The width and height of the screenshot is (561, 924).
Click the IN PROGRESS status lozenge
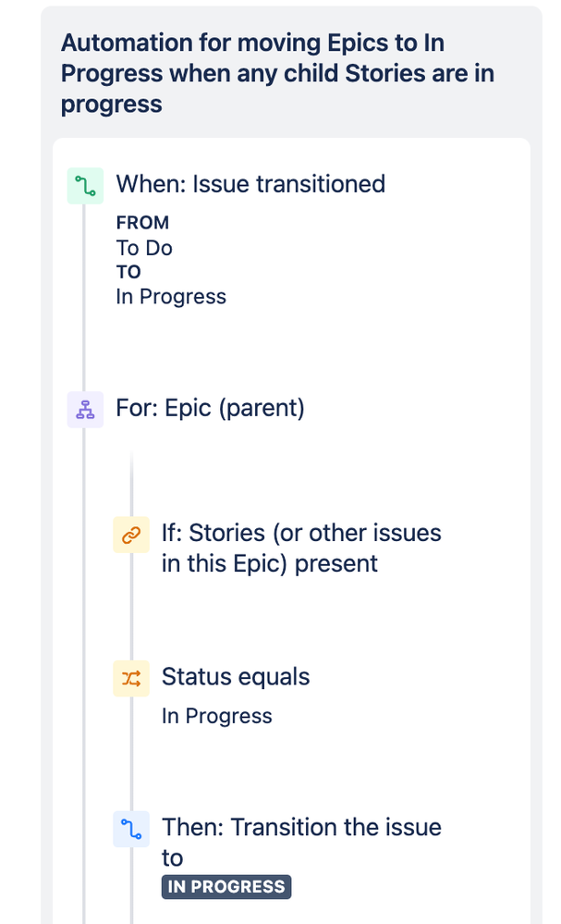point(226,886)
